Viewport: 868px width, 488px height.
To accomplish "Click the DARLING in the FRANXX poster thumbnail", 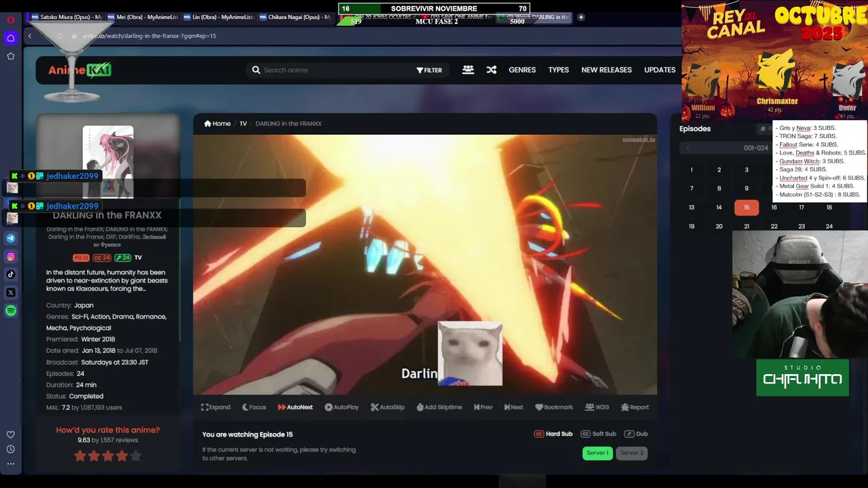I will [x=108, y=161].
